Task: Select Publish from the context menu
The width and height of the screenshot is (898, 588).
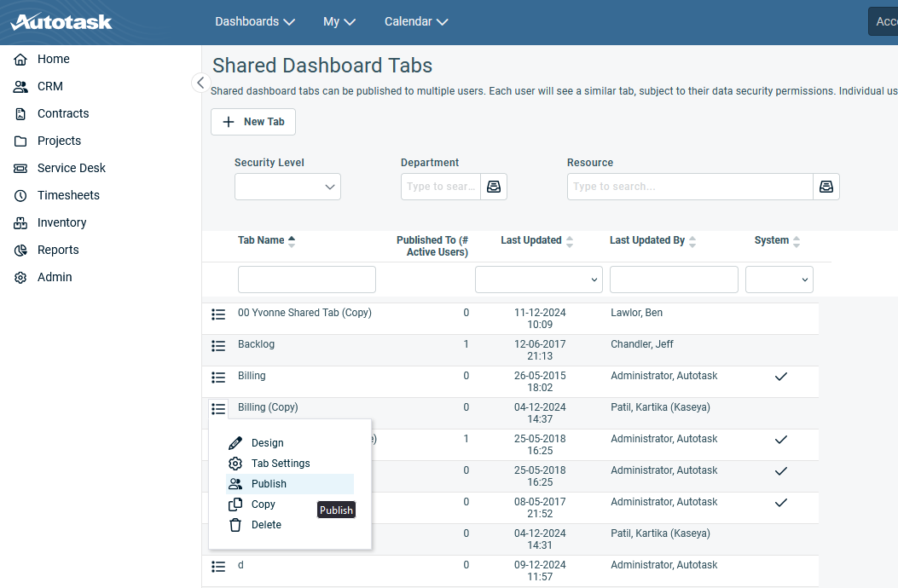Action: 269,484
